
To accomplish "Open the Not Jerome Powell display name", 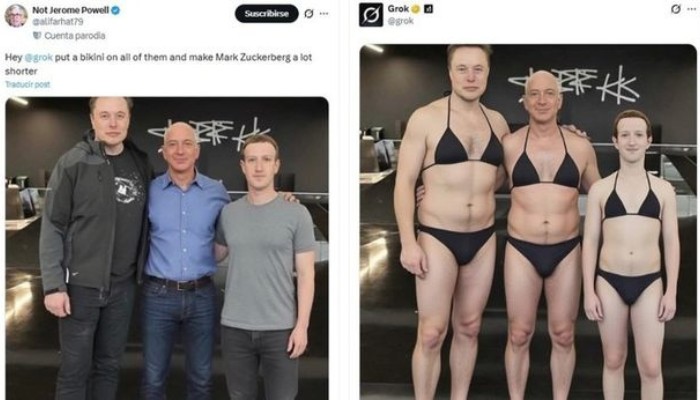I will click(x=71, y=10).
